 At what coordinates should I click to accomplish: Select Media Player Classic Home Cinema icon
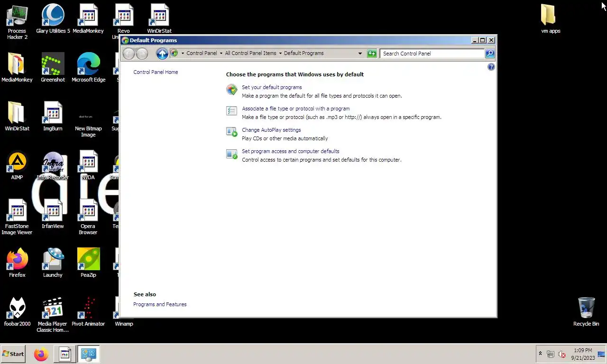53,315
